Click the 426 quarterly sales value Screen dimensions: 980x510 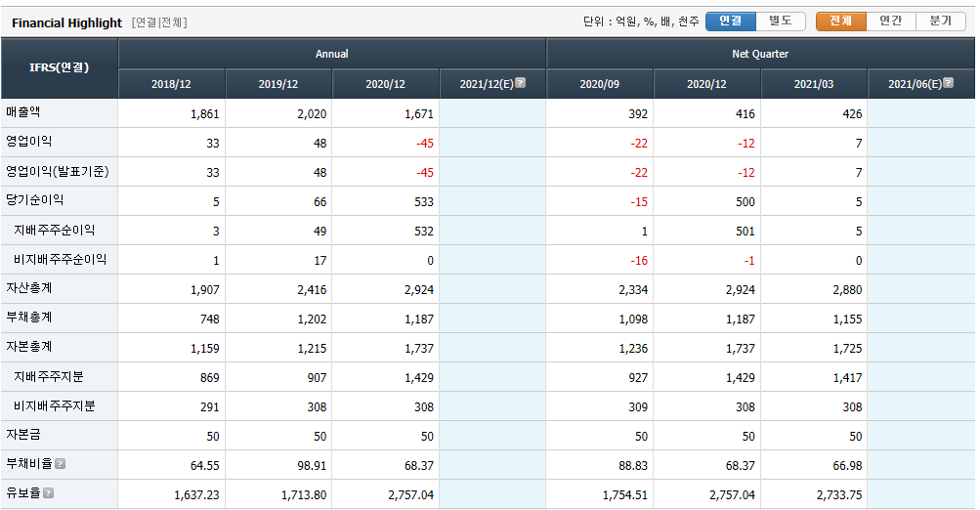point(852,114)
